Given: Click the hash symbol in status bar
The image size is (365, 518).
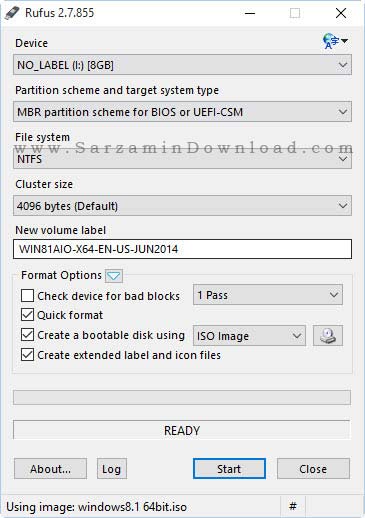Looking at the screenshot, I should pos(293,506).
